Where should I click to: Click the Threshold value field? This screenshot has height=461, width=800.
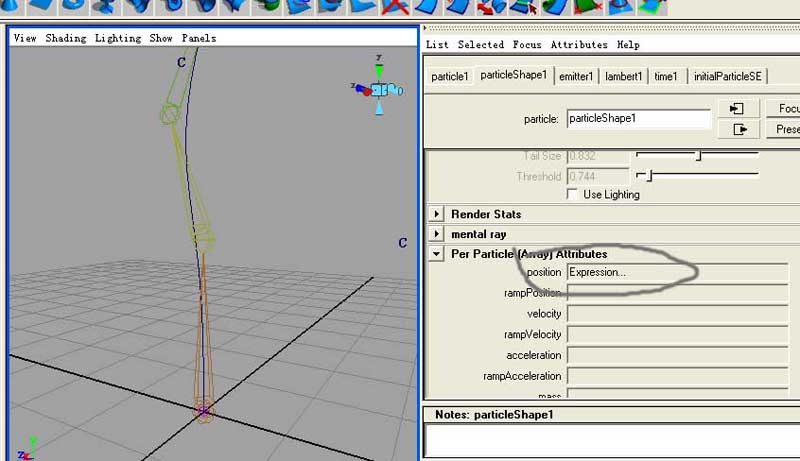click(598, 176)
